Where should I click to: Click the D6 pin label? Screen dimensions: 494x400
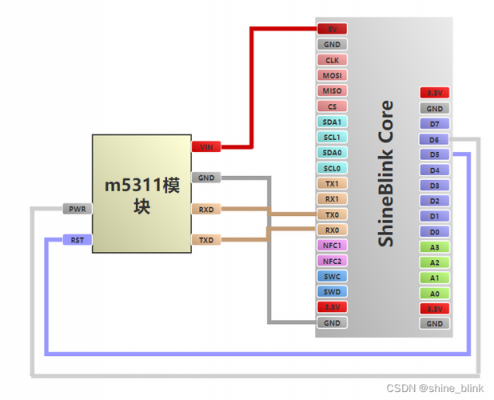434,140
